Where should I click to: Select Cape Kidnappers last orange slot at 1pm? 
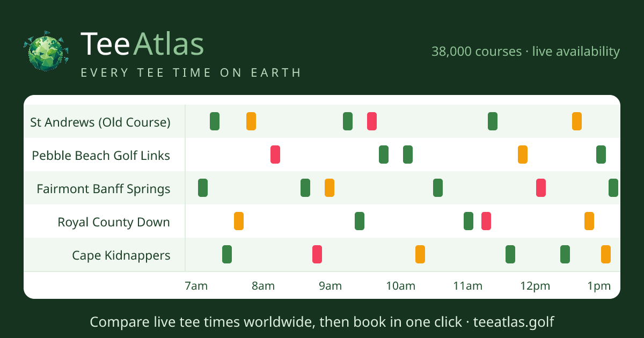click(x=606, y=254)
